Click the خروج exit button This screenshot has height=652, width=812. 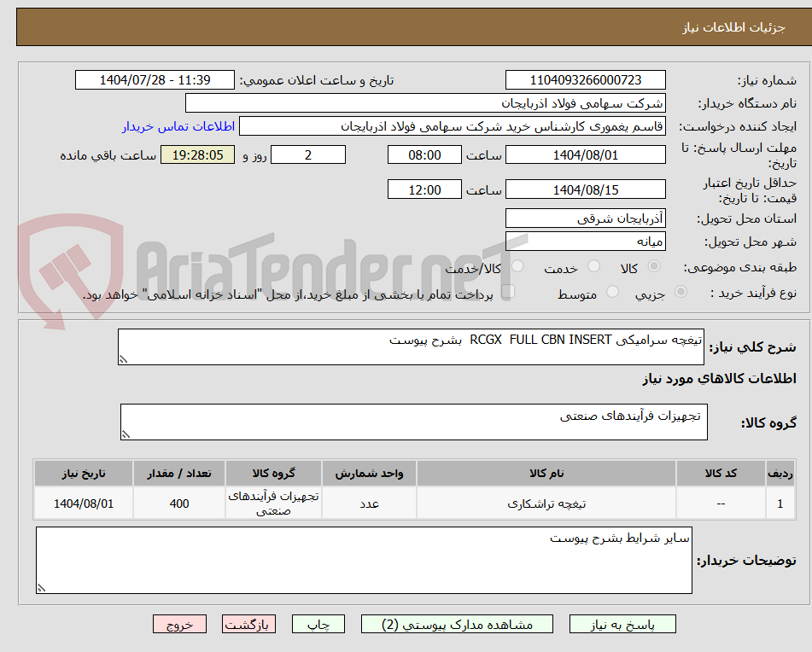(179, 624)
